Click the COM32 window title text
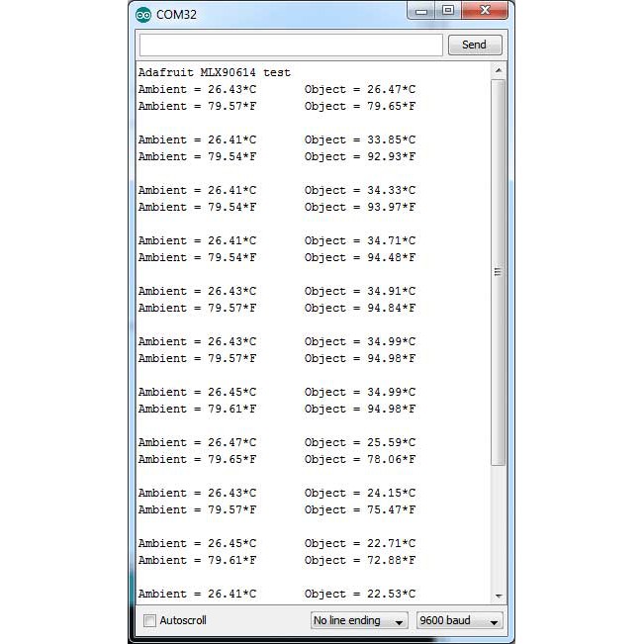This screenshot has height=644, width=644. (x=176, y=15)
